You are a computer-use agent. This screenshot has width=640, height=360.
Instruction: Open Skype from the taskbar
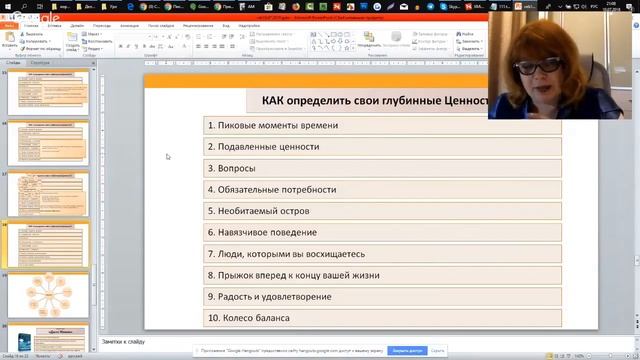tap(450, 7)
